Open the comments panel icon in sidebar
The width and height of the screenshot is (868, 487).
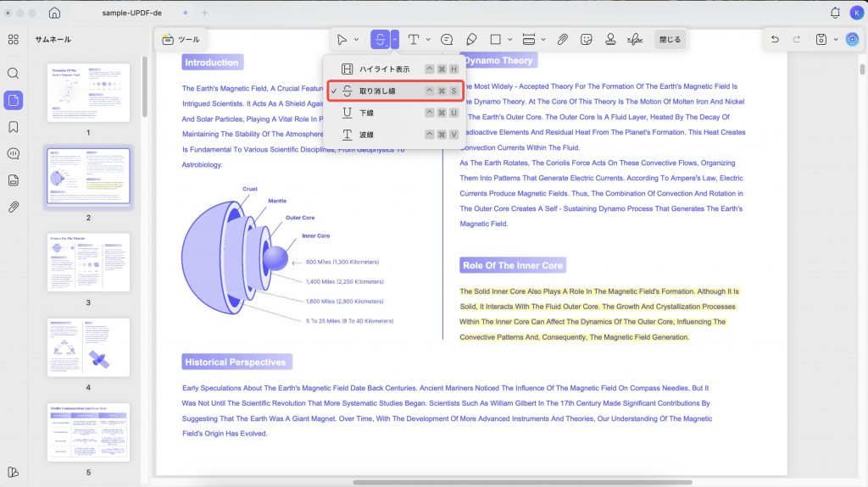point(14,153)
